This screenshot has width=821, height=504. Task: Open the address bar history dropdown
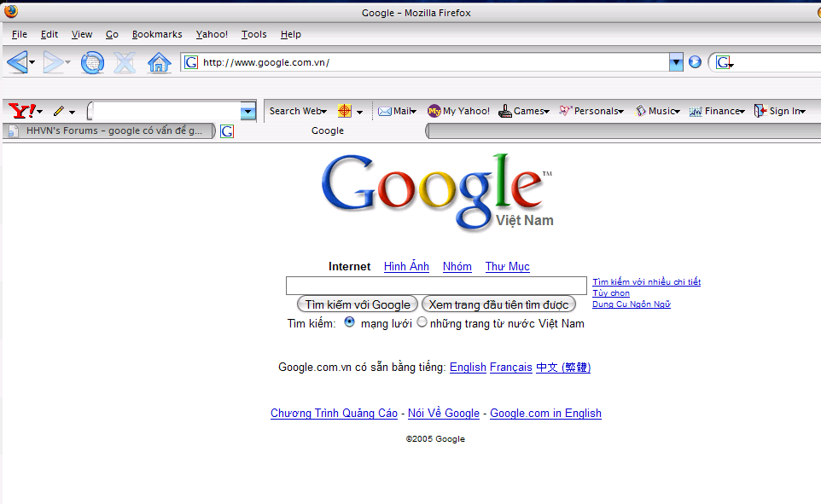677,61
